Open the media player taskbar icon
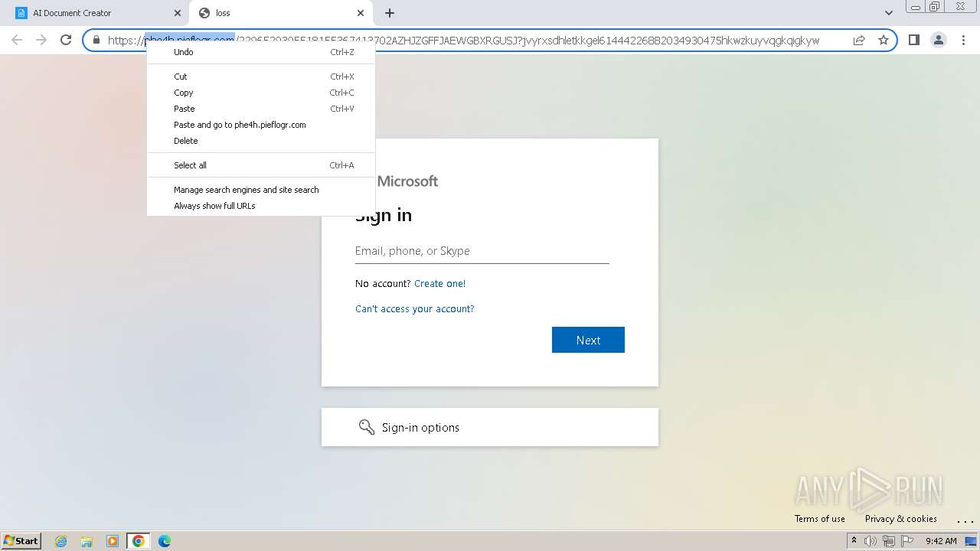The height and width of the screenshot is (551, 980). (x=113, y=541)
